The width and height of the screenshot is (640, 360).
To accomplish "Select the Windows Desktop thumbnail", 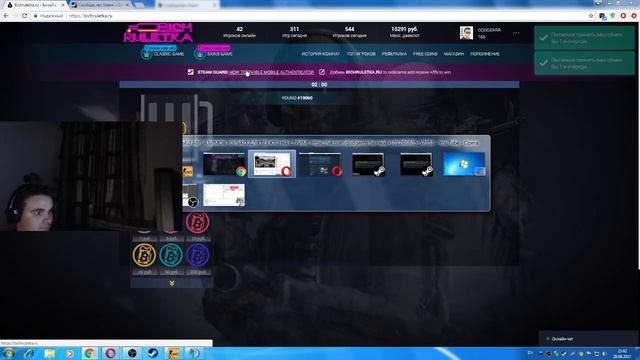I will point(464,164).
